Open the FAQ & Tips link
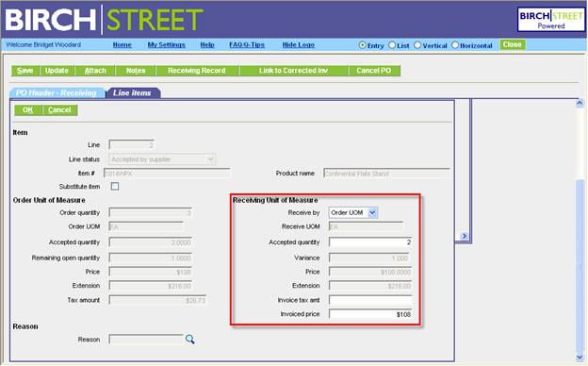 click(247, 45)
